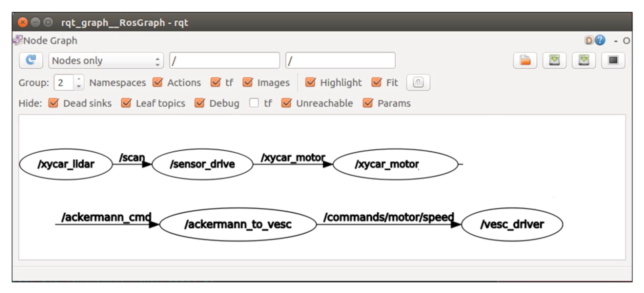Click the second topic filter field
The width and height of the screenshot is (644, 293).
340,60
